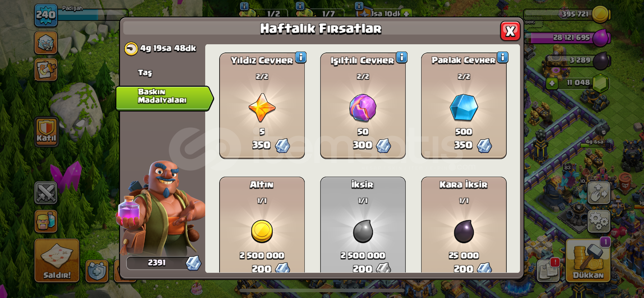Open the Dükkan shop
The width and height of the screenshot is (644, 298).
click(x=588, y=260)
